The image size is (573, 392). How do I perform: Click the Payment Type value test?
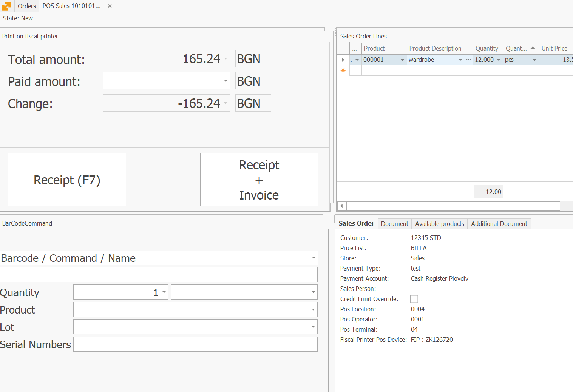(415, 268)
